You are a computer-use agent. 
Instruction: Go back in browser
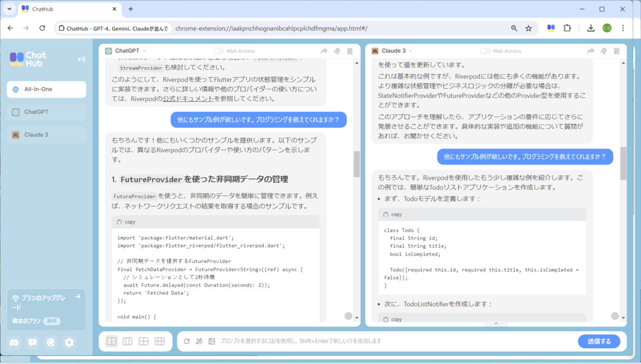11,28
